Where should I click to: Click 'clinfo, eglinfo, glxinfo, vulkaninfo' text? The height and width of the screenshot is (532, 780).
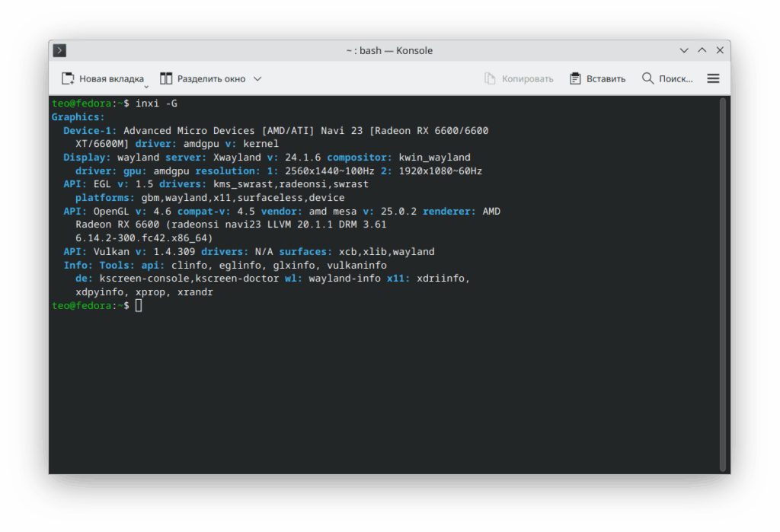pos(279,265)
